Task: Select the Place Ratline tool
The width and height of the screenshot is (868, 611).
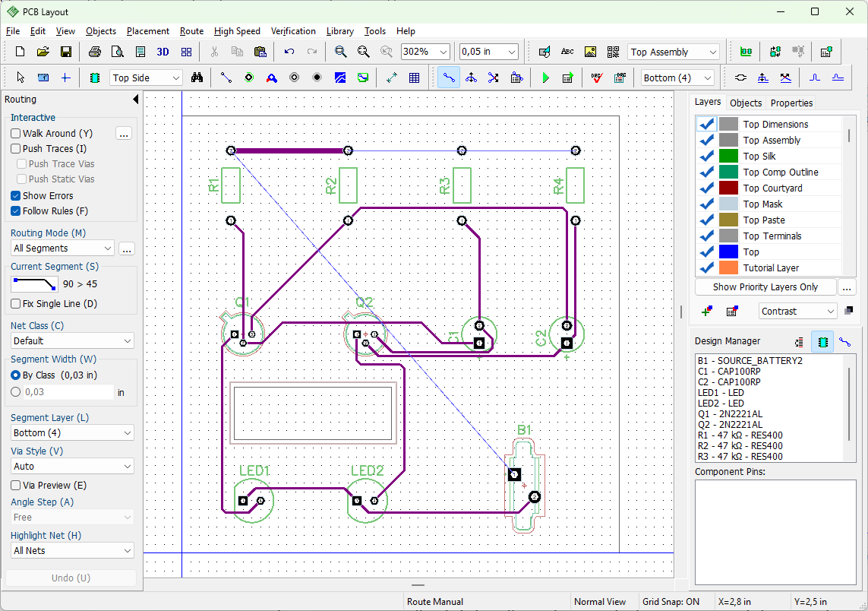Action: pos(226,78)
